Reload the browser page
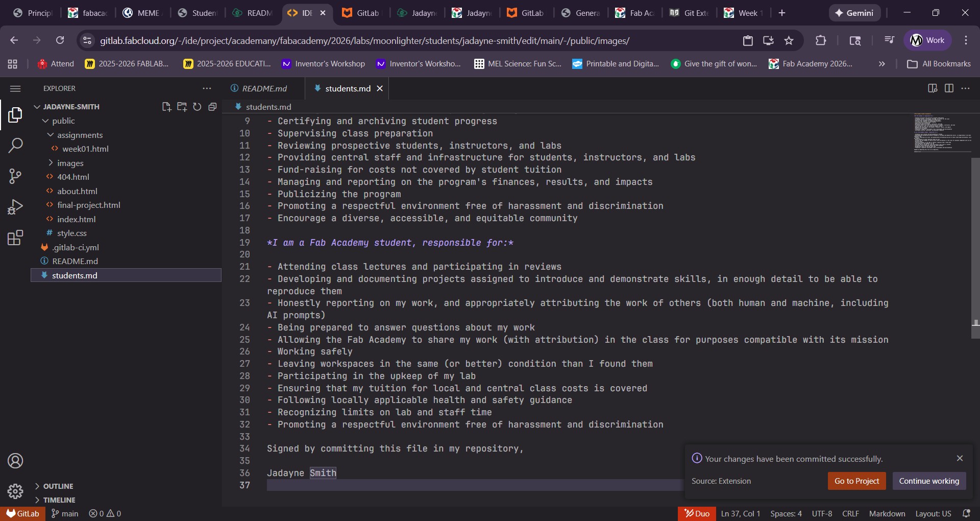 click(x=60, y=40)
